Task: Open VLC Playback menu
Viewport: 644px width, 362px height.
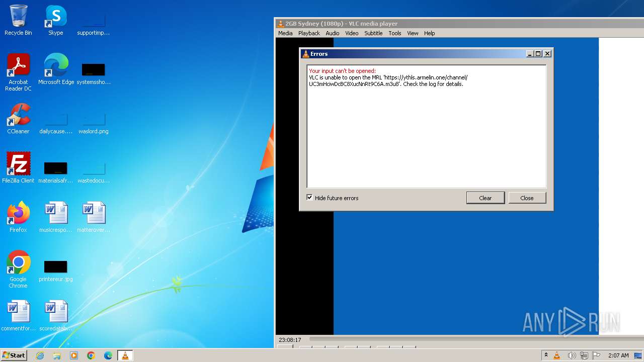Action: click(x=309, y=33)
